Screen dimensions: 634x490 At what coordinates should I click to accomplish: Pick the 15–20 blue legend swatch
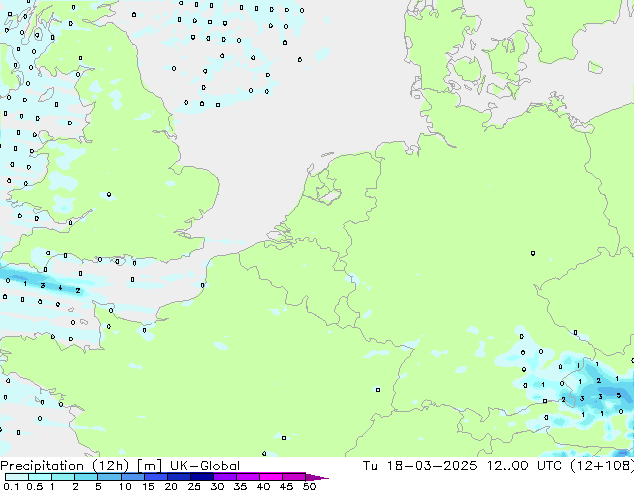(x=155, y=477)
